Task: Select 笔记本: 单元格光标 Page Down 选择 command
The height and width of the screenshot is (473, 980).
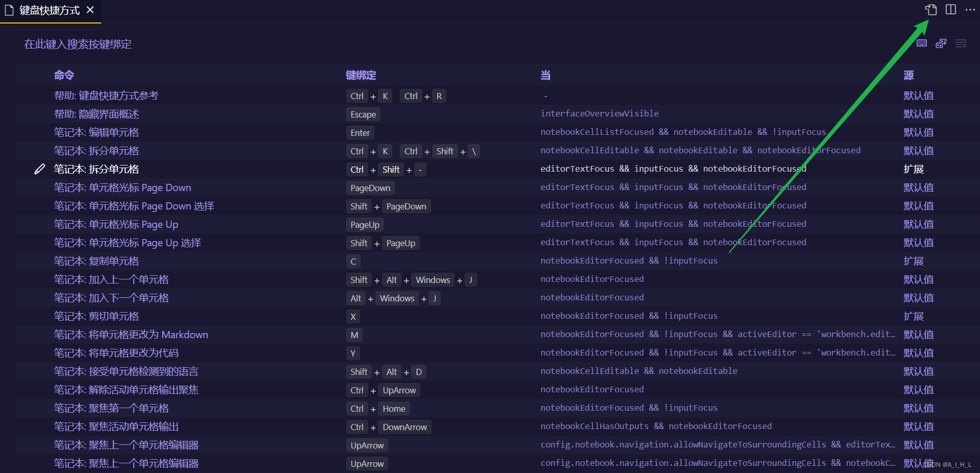Action: tap(134, 206)
